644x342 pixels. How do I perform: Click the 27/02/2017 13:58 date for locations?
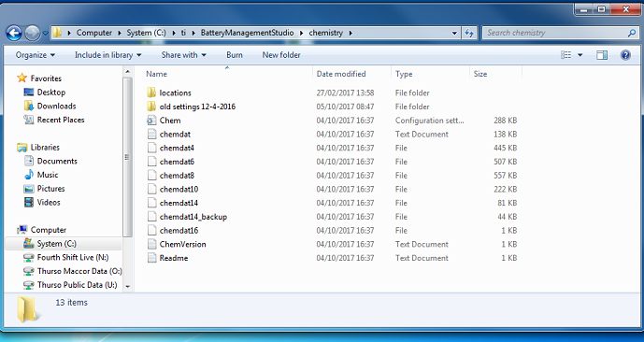345,93
